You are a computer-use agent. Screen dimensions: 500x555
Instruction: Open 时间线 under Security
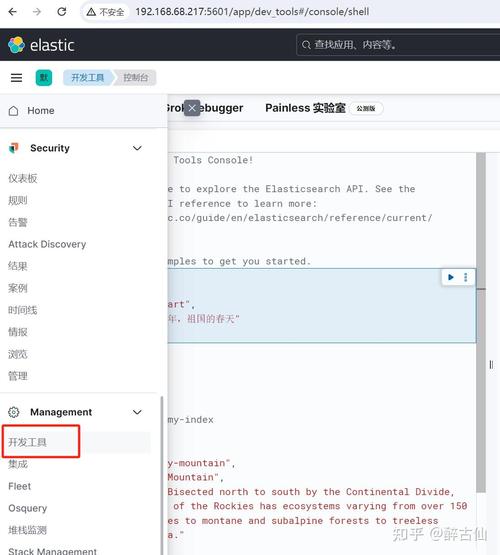tap(23, 310)
